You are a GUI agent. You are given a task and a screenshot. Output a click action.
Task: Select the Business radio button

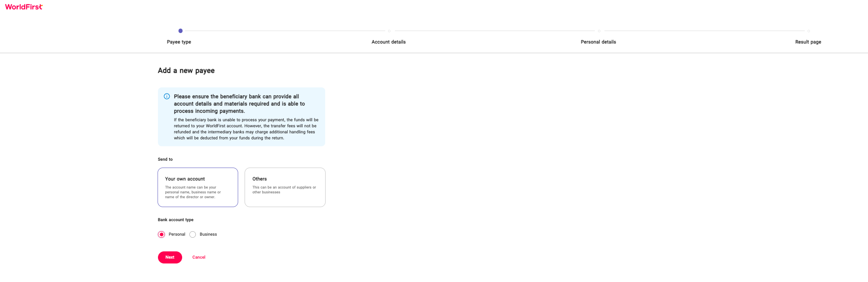pyautogui.click(x=193, y=234)
